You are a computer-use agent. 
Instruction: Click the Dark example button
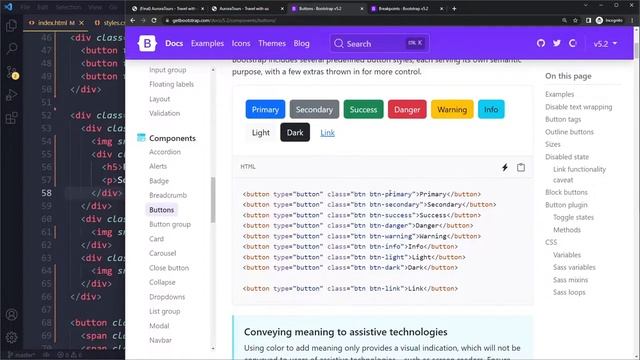295,133
